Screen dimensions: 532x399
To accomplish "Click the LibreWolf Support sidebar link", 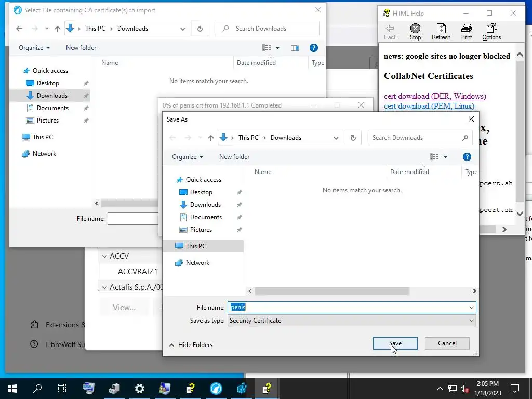I will coord(58,344).
